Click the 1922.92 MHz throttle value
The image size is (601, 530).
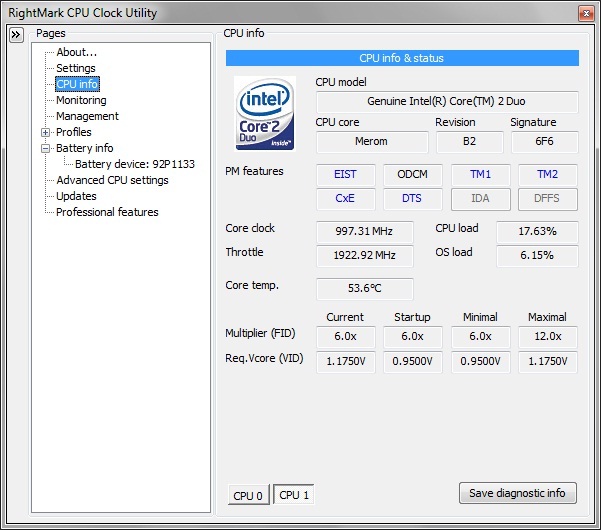tap(365, 256)
